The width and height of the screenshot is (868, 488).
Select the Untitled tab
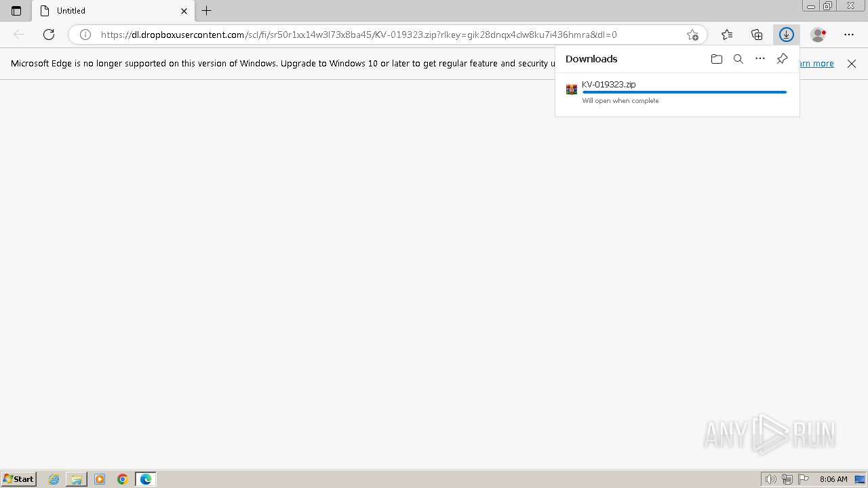[113, 11]
